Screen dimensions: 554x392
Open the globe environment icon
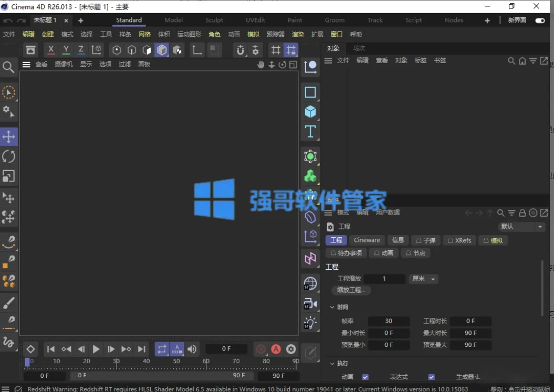pyautogui.click(x=310, y=283)
